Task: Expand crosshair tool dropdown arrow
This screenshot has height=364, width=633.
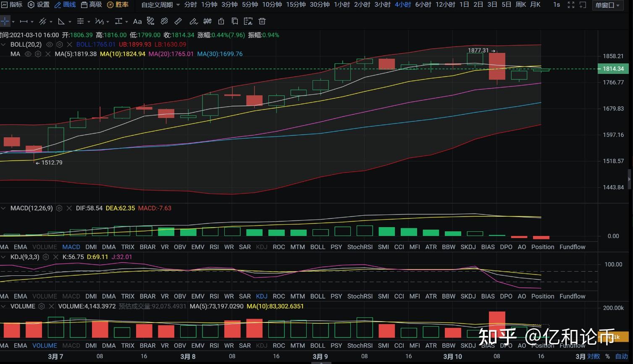Action: pyautogui.click(x=13, y=21)
